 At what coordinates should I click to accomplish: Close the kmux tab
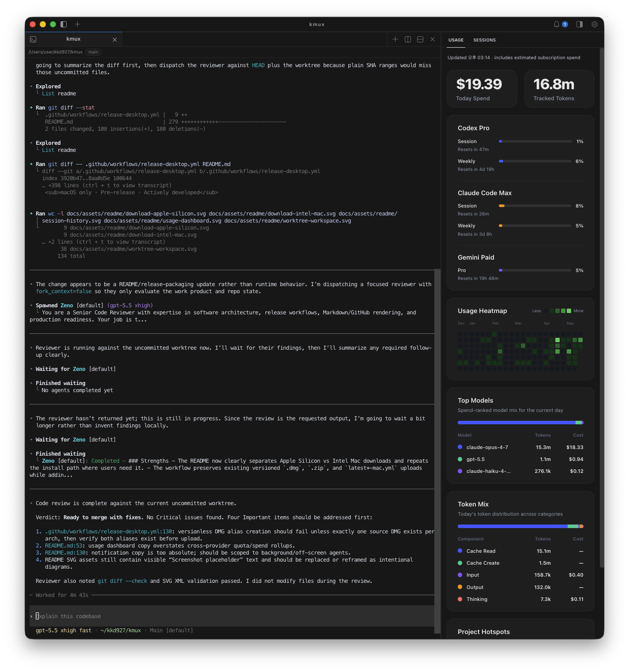pos(115,40)
